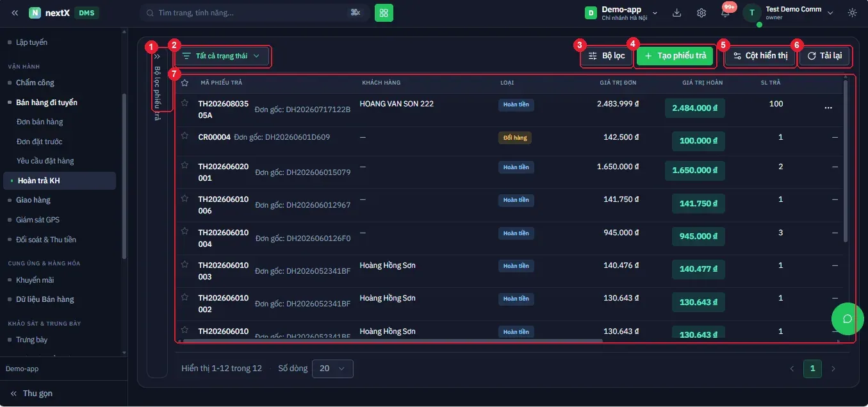The width and height of the screenshot is (868, 407).
Task: Collapse the menu with 'Thu gọn'
Action: pos(31,394)
